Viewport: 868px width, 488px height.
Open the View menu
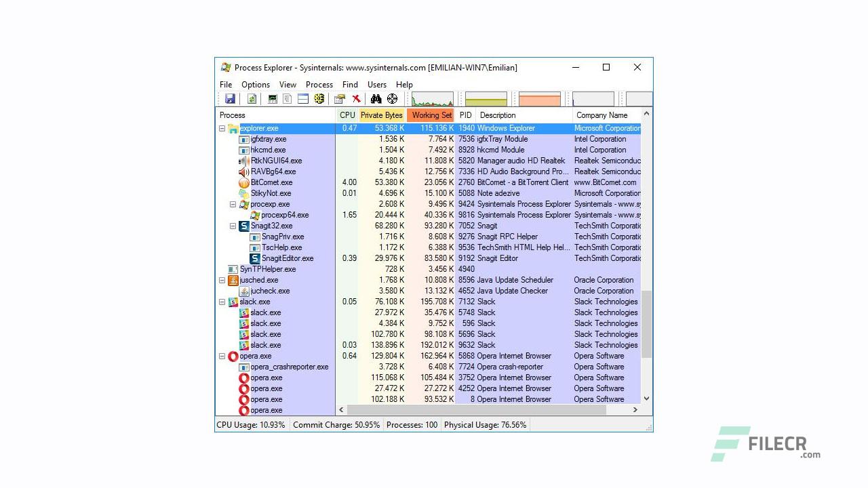pos(288,85)
